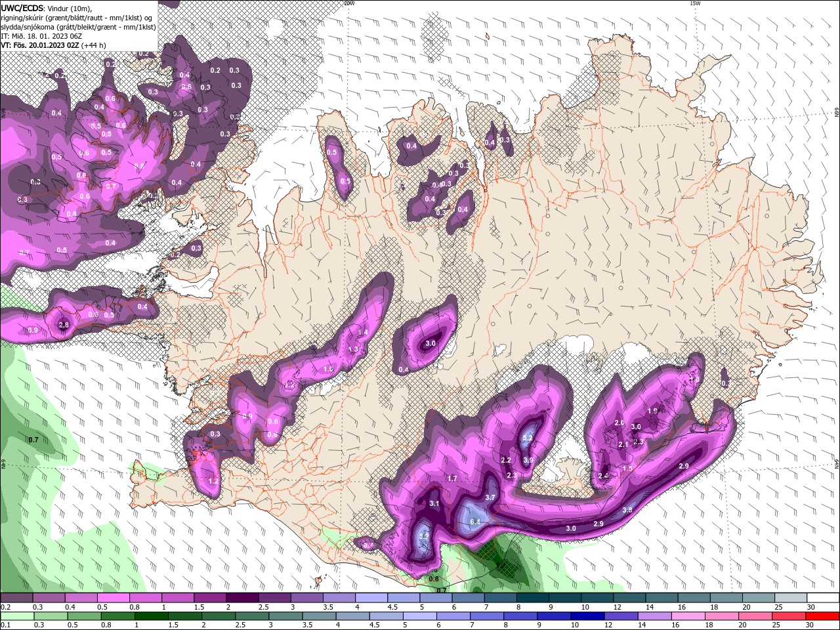This screenshot has width=840, height=630.
Task: Click the '0.1' label in the rain legend
Action: tap(5, 625)
